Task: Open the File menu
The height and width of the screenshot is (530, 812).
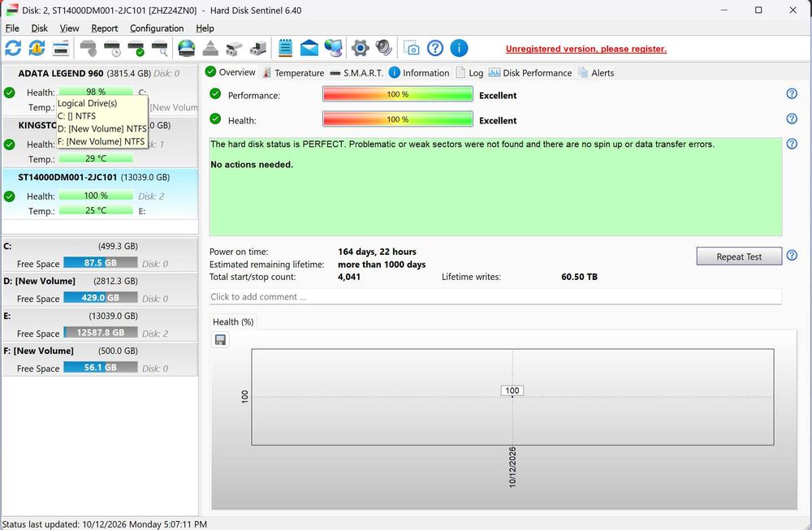Action: 12,28
